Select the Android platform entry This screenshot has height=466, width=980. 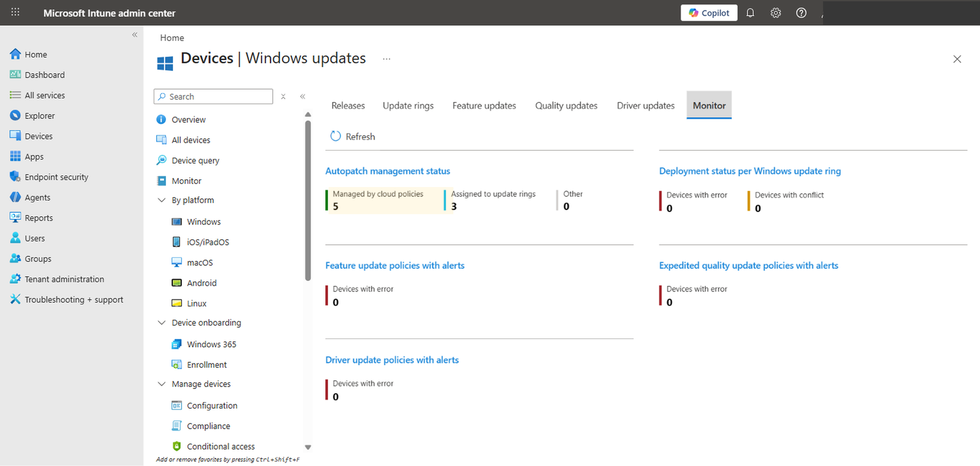click(x=200, y=282)
